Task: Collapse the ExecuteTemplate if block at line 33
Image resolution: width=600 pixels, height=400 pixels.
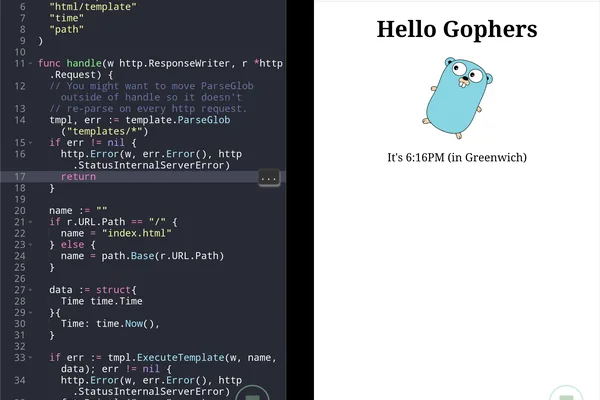Action: tap(31, 358)
